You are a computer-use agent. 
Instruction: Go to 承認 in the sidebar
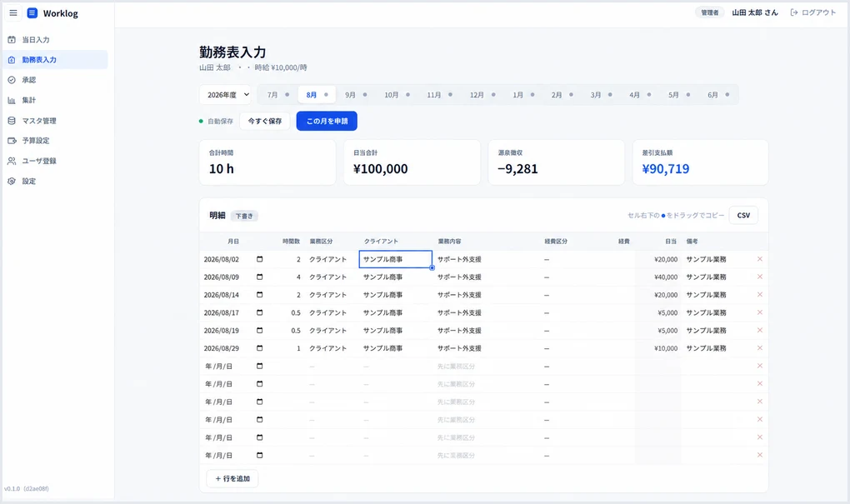[x=56, y=80]
